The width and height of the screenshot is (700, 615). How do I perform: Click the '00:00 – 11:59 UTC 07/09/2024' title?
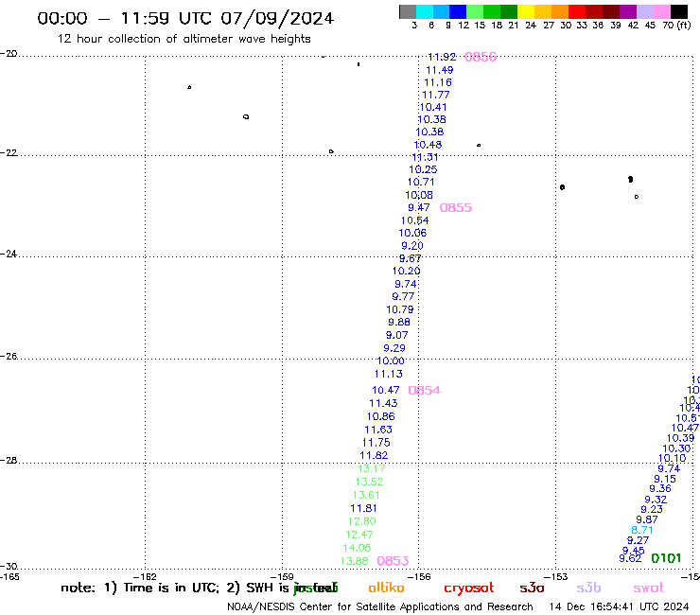pos(185,18)
